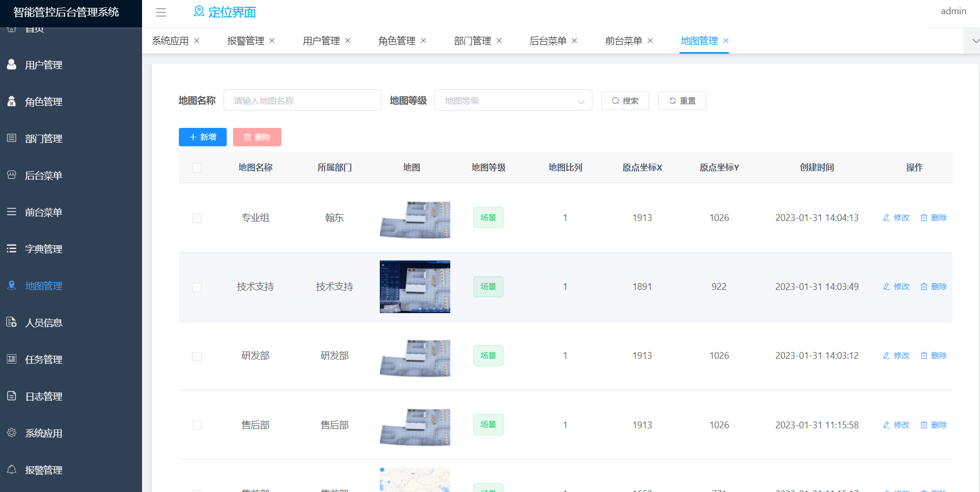Close the 报警管理 tab with its X

[272, 41]
